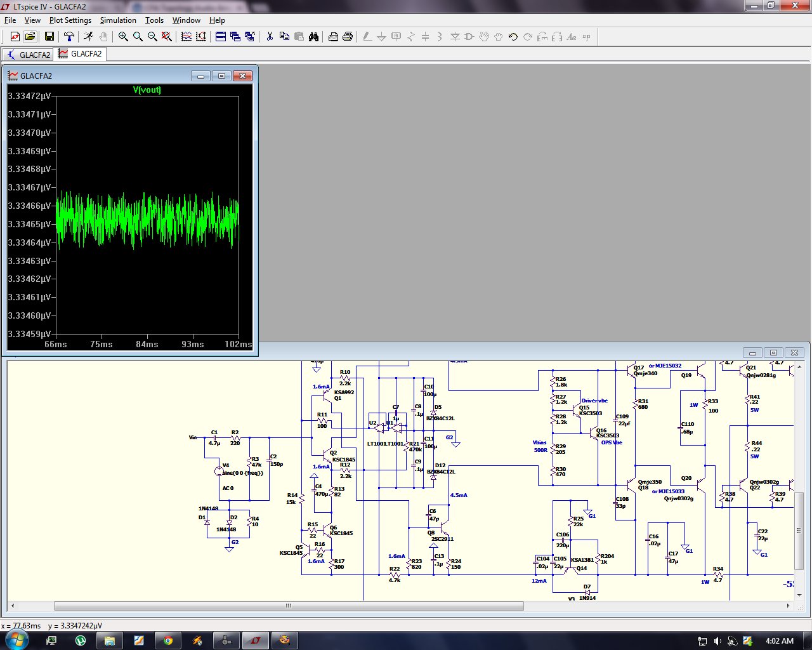Screen dimensions: 812x650
Task: Click the Halt hand icon
Action: click(x=103, y=37)
